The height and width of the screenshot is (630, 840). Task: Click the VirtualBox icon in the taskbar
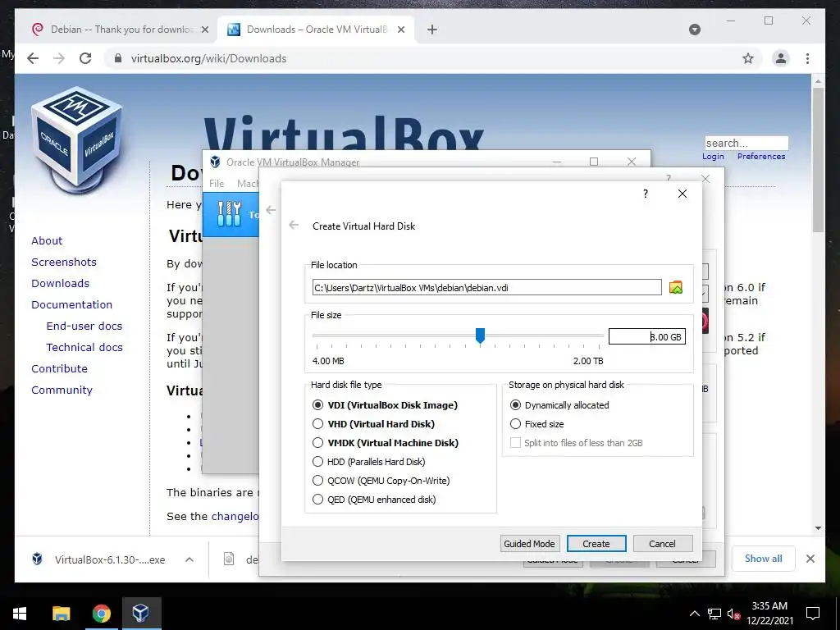pos(141,613)
